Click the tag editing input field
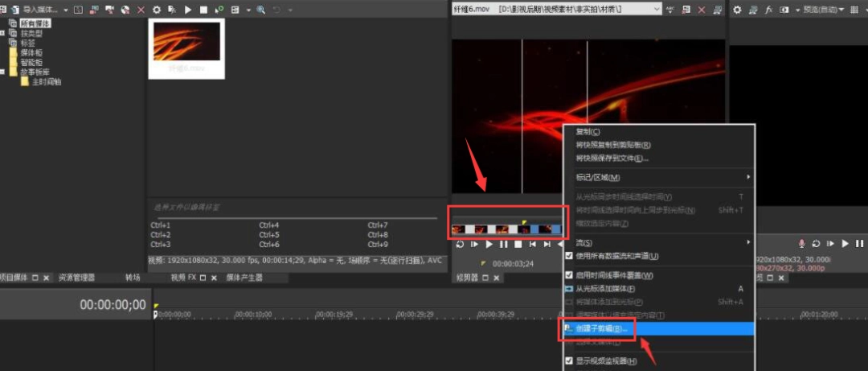The width and height of the screenshot is (868, 371). (297, 207)
